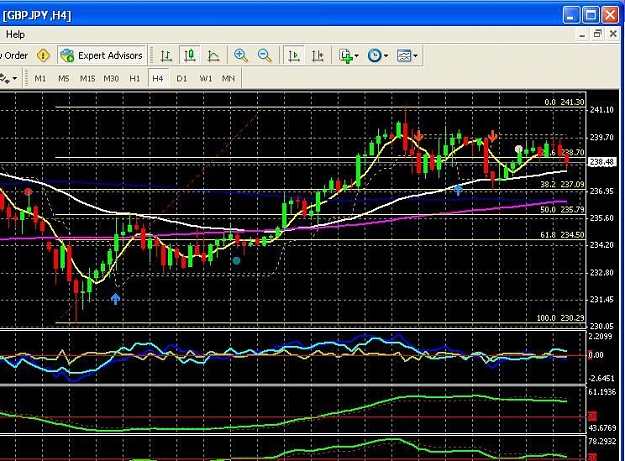Click the '100.0 230.29' Fibonacci label

click(560, 318)
